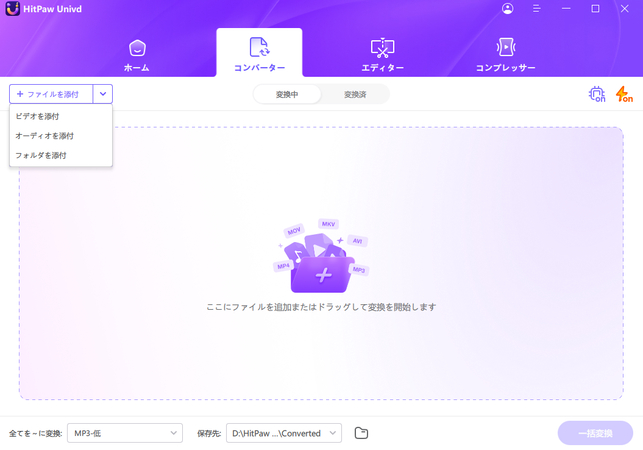Viewport: 643px width, 450px height.
Task: Close the HitPaw Univd window
Action: (x=625, y=9)
